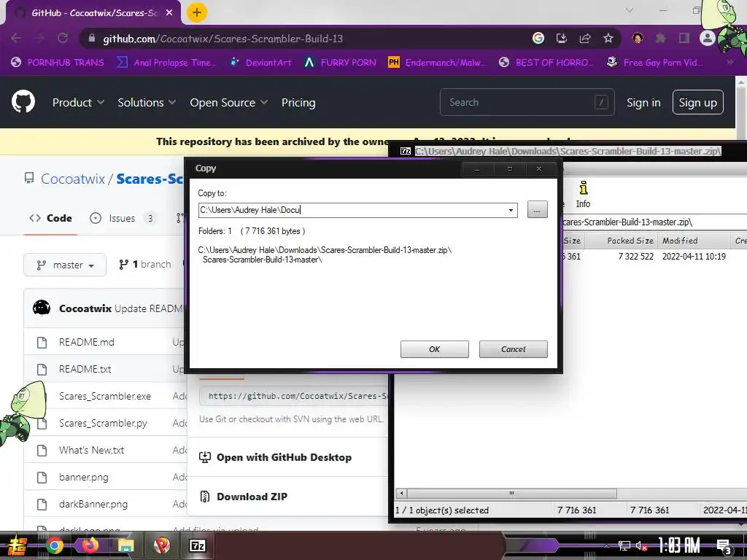This screenshot has width=747, height=560.
Task: Open the darkBanner.png file
Action: pos(93,504)
